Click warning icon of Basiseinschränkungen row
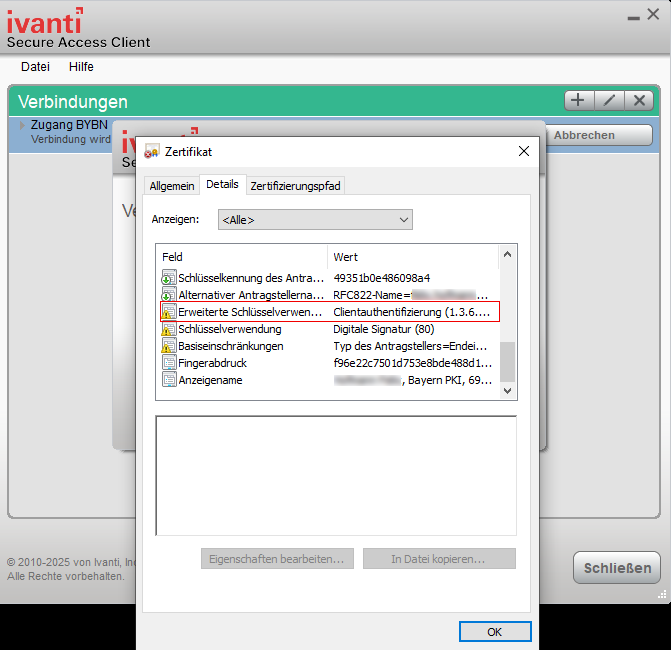671x650 pixels. [x=169, y=346]
